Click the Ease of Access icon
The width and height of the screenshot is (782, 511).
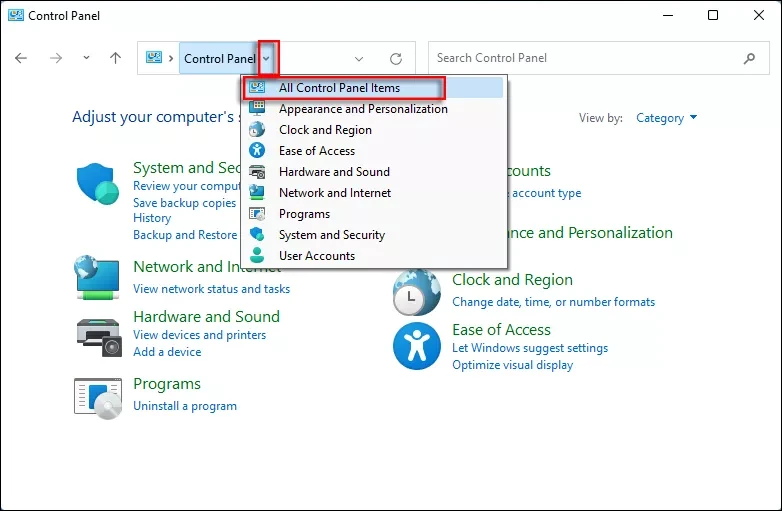(x=416, y=346)
